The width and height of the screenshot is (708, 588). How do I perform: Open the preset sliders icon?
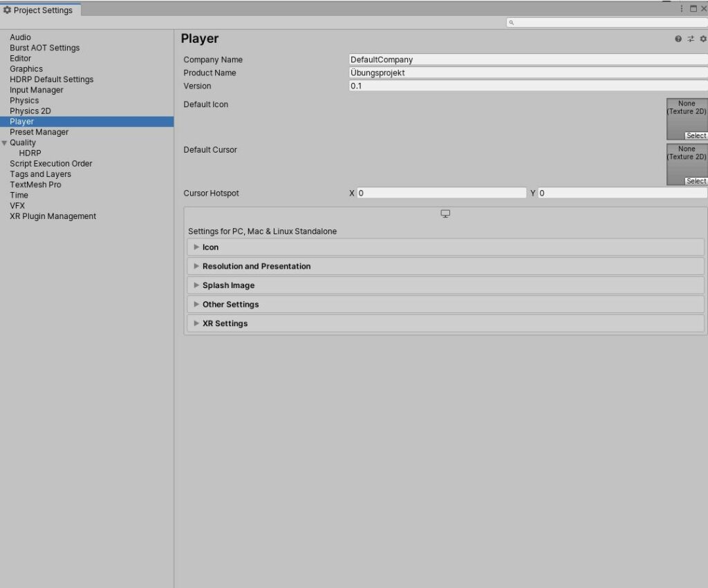click(x=691, y=39)
